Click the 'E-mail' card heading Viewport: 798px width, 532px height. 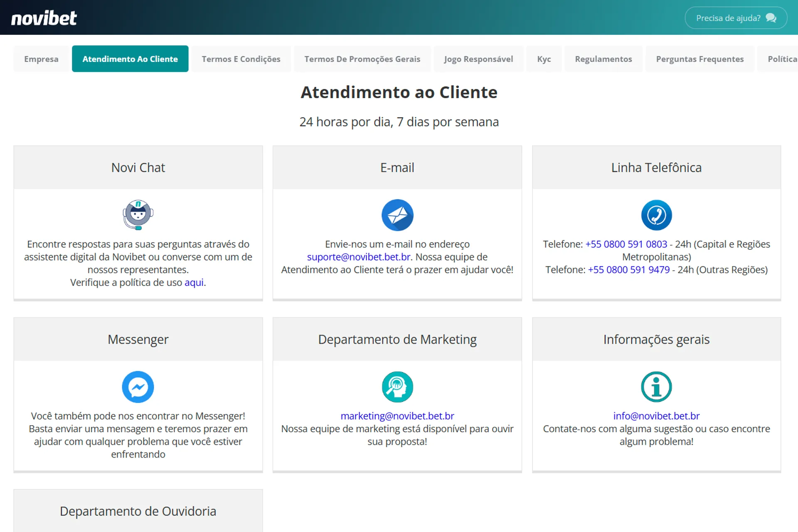coord(397,167)
